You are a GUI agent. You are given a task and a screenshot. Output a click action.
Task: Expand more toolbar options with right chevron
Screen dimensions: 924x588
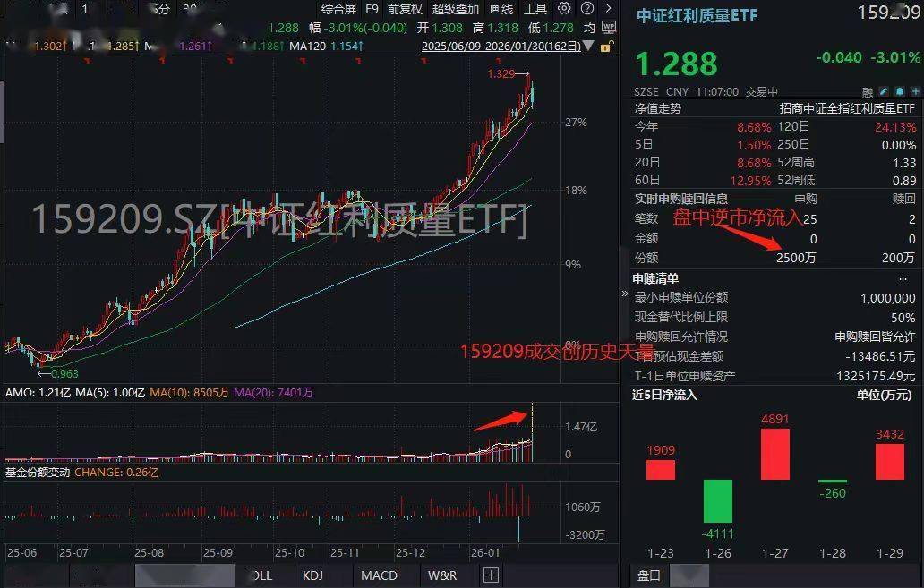pos(608,8)
